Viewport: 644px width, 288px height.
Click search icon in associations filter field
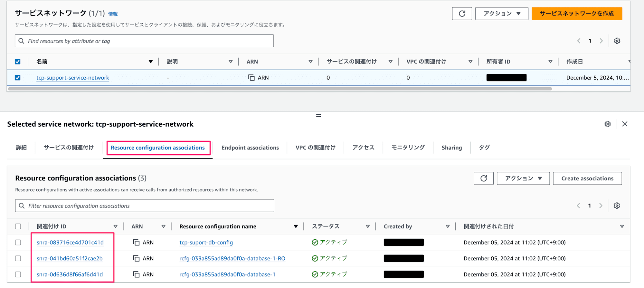[22, 206]
